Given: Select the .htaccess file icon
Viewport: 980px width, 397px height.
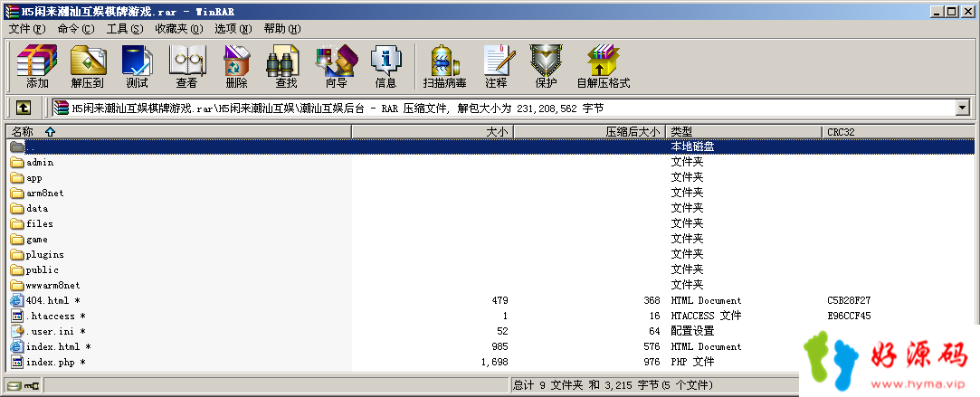Looking at the screenshot, I should [x=17, y=316].
